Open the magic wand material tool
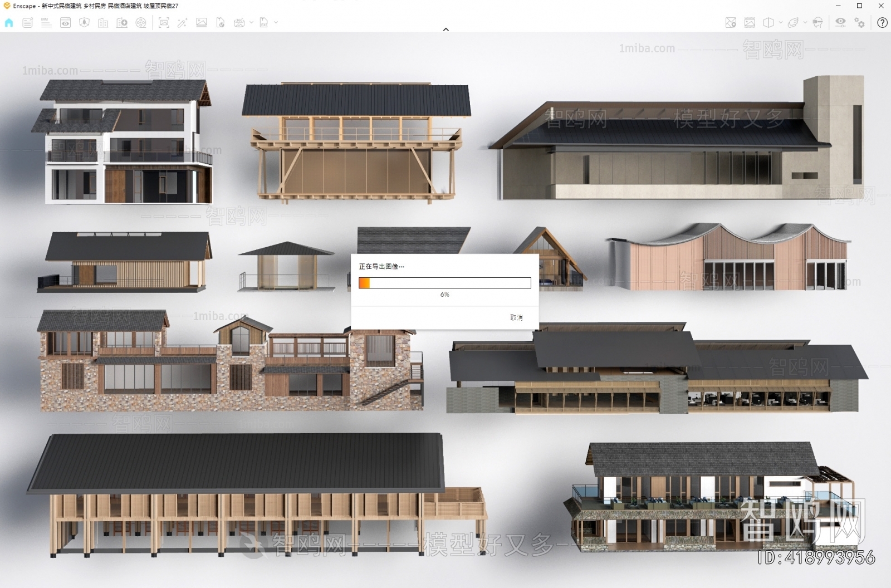 pos(182,23)
